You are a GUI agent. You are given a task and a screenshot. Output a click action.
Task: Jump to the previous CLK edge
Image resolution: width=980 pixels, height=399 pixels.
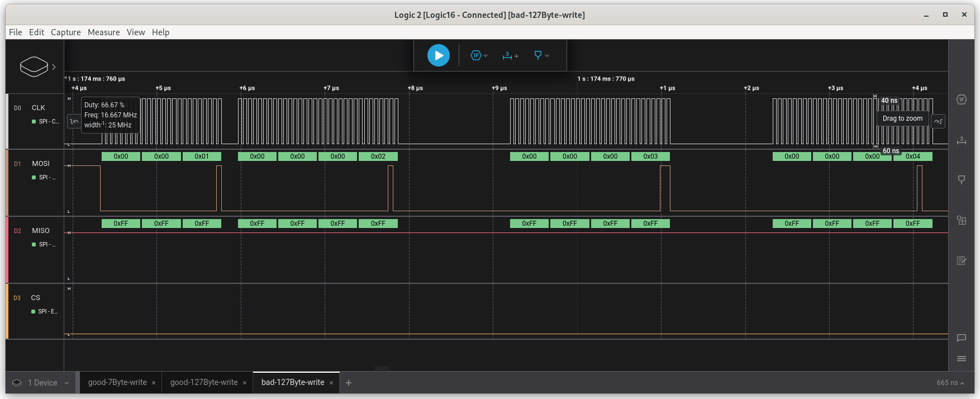[x=74, y=121]
